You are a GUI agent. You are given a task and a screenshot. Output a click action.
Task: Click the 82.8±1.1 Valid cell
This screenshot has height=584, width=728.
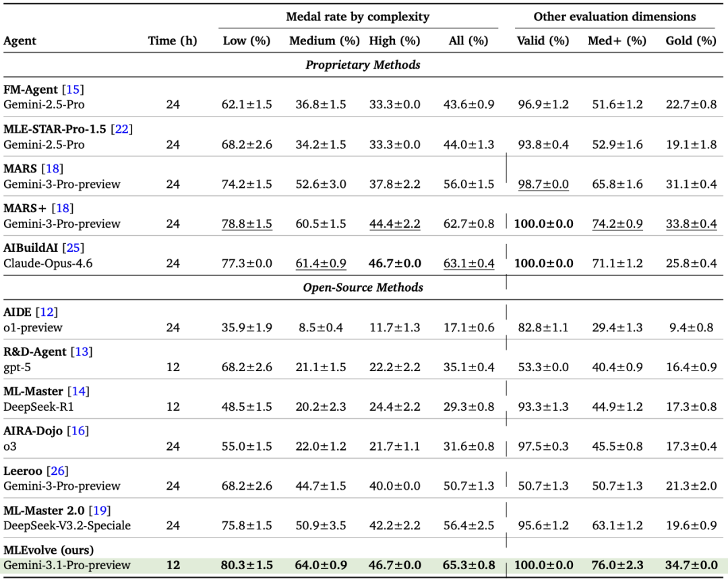click(543, 327)
